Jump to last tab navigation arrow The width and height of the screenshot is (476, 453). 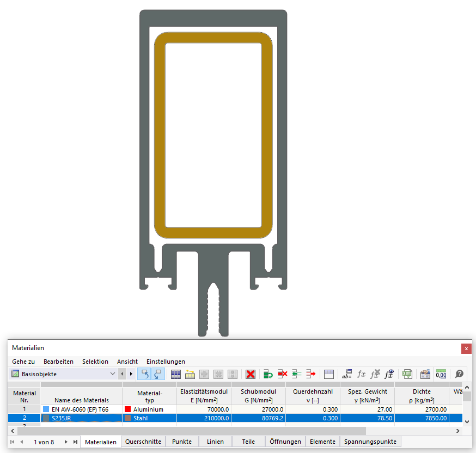coord(75,442)
